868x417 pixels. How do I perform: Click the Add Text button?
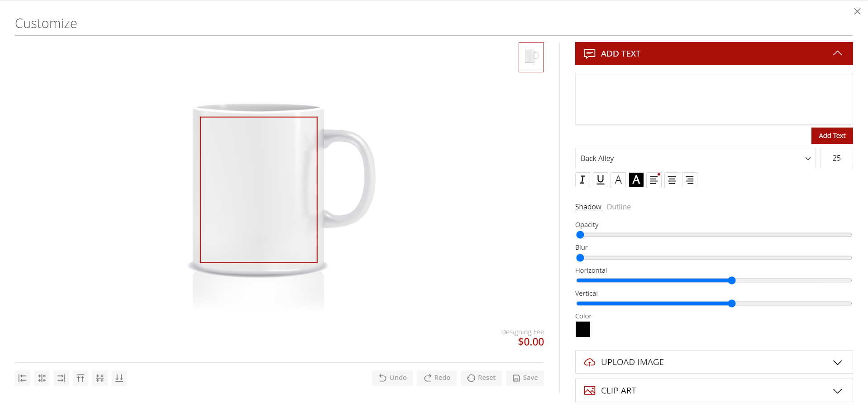coord(832,135)
